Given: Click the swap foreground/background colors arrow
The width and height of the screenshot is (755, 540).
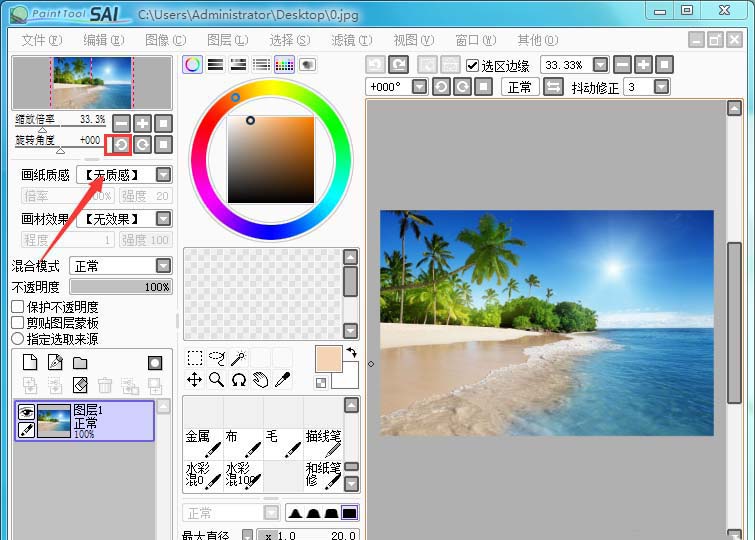Looking at the screenshot, I should point(351,353).
